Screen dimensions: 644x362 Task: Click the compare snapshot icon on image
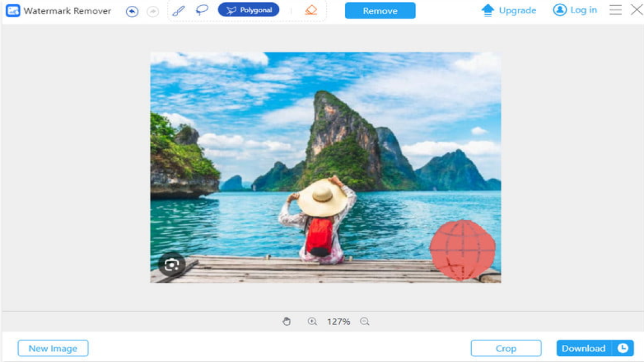point(172,264)
